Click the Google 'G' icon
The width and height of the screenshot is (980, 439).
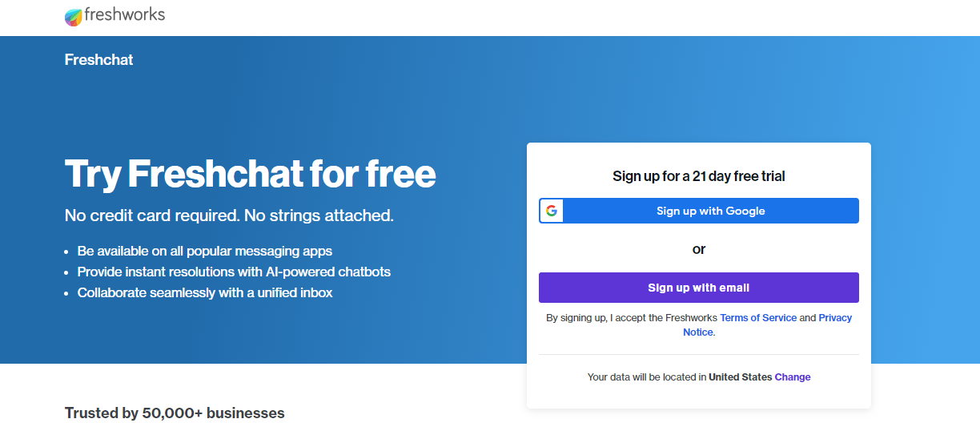click(x=552, y=211)
